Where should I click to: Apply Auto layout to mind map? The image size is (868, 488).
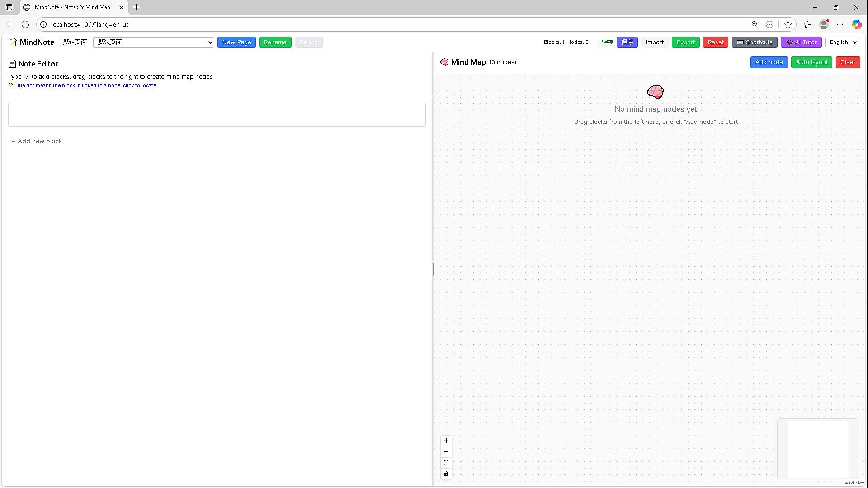811,62
